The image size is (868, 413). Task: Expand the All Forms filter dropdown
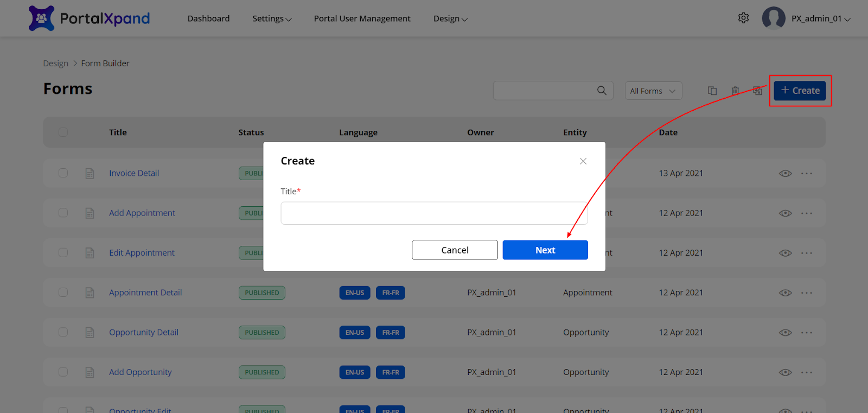click(x=653, y=91)
